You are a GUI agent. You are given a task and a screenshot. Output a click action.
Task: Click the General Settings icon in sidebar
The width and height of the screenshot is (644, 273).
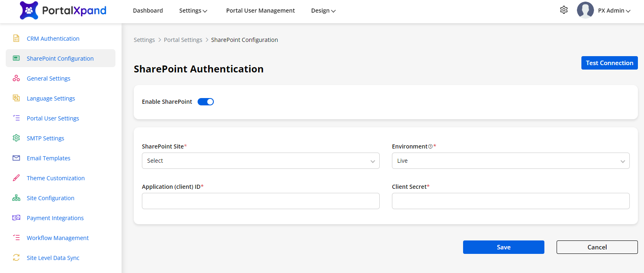pyautogui.click(x=16, y=78)
